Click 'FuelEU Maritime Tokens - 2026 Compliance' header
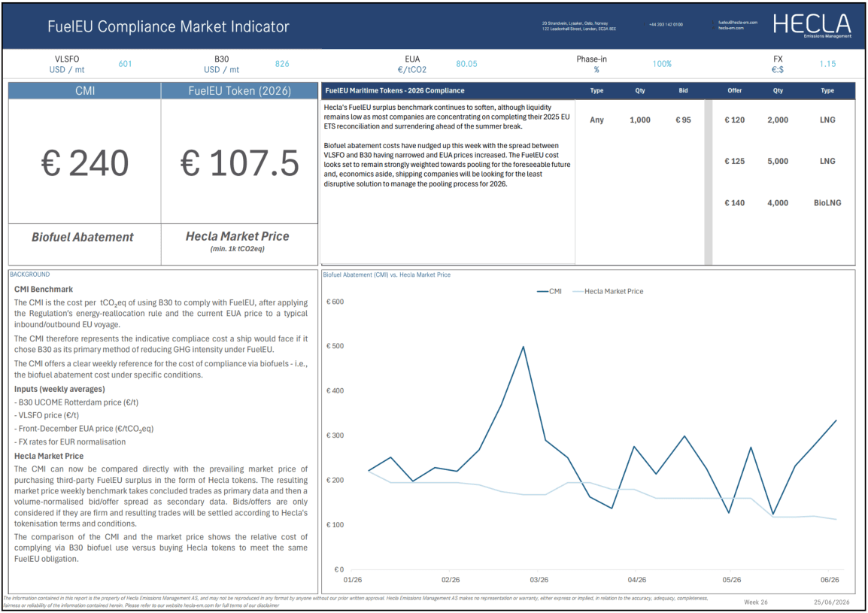868x613 pixels. point(395,90)
